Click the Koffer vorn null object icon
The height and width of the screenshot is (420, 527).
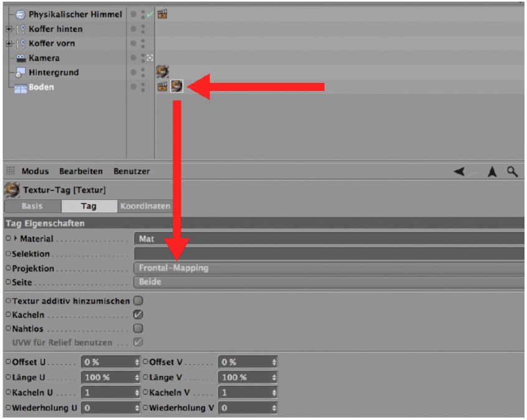coord(21,44)
